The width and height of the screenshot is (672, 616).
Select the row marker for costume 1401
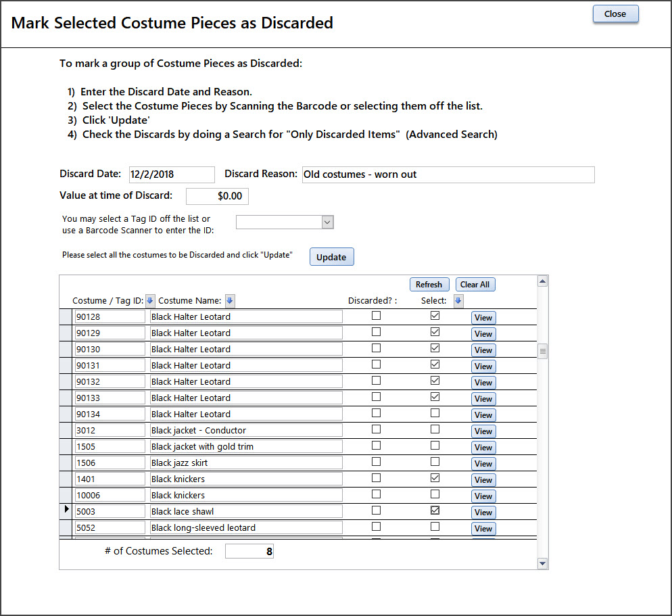(66, 479)
